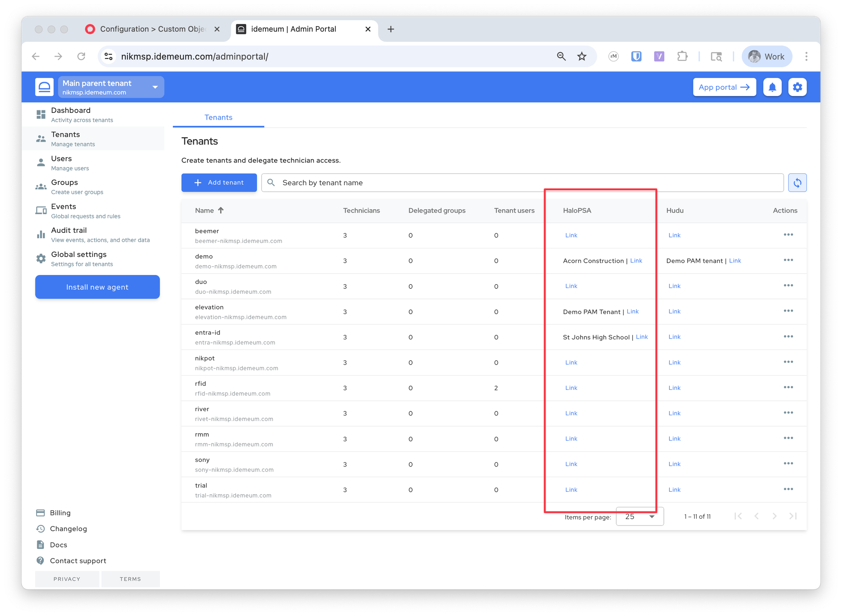Select the Tenants tab

click(x=218, y=117)
